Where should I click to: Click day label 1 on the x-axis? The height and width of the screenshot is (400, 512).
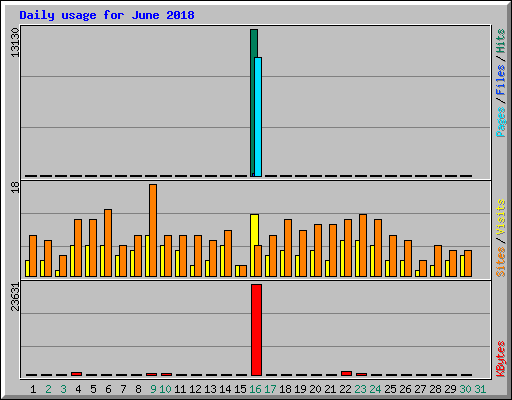point(33,389)
